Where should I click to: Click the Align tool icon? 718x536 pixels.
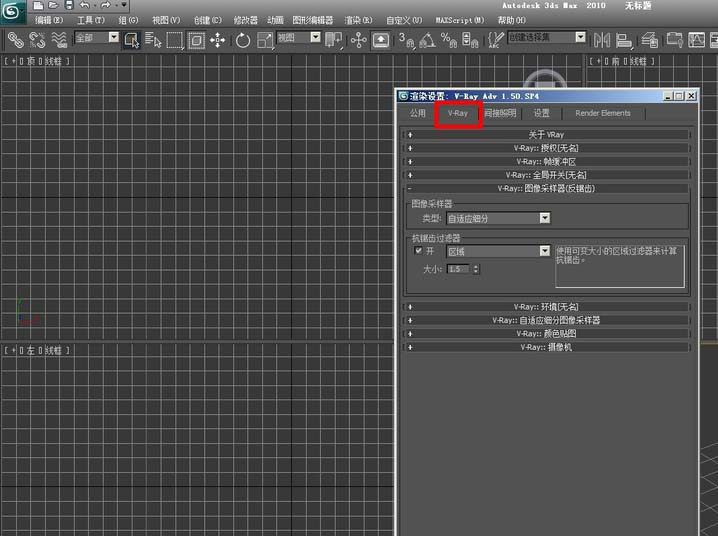click(x=624, y=40)
